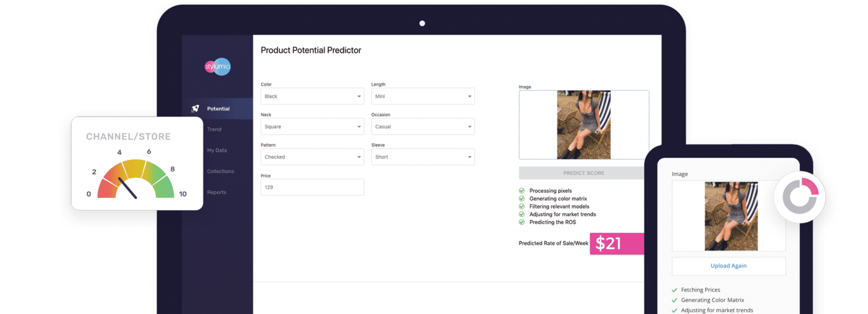
Task: Click the Stylumia logo in the sidebar
Action: pos(217,67)
